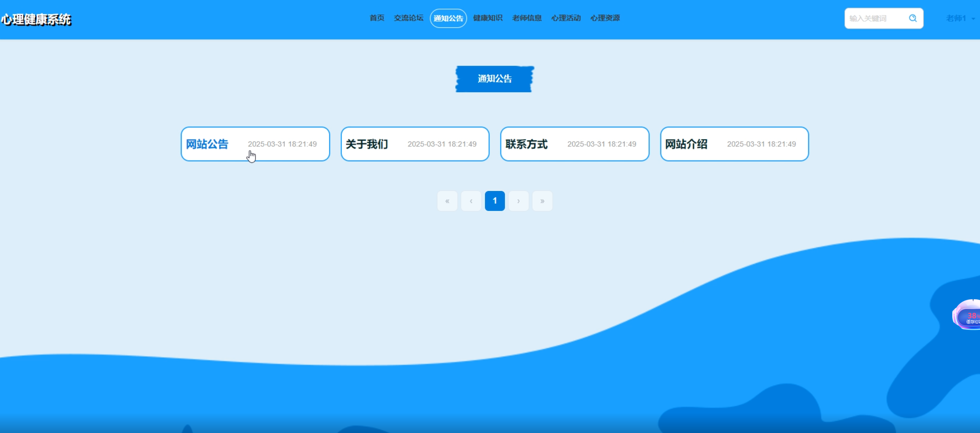Go to next page arrow
The image size is (980, 433).
click(x=518, y=201)
